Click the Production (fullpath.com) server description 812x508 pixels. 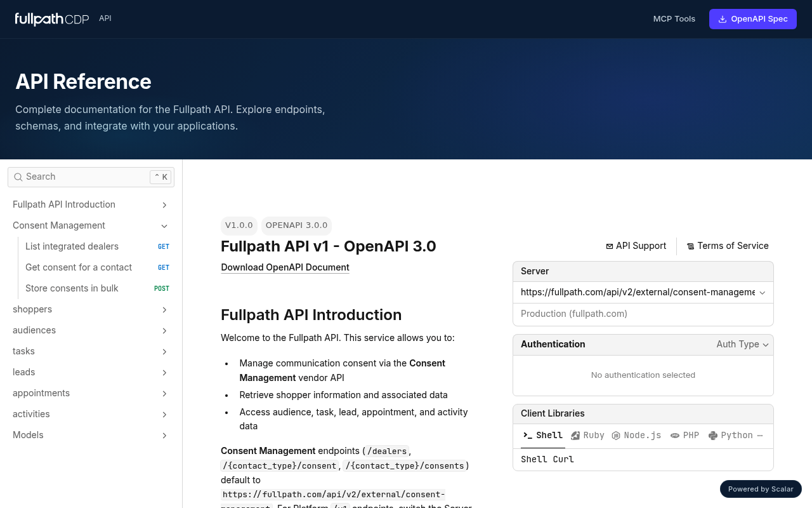[x=574, y=314]
